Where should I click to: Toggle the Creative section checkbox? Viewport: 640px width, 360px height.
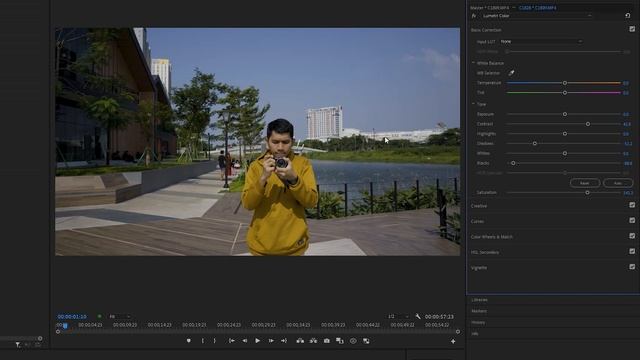pos(632,205)
